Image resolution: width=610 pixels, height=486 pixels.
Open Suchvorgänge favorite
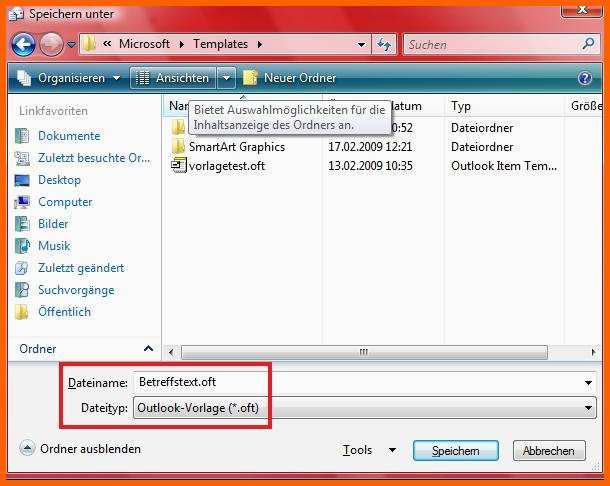click(x=76, y=290)
